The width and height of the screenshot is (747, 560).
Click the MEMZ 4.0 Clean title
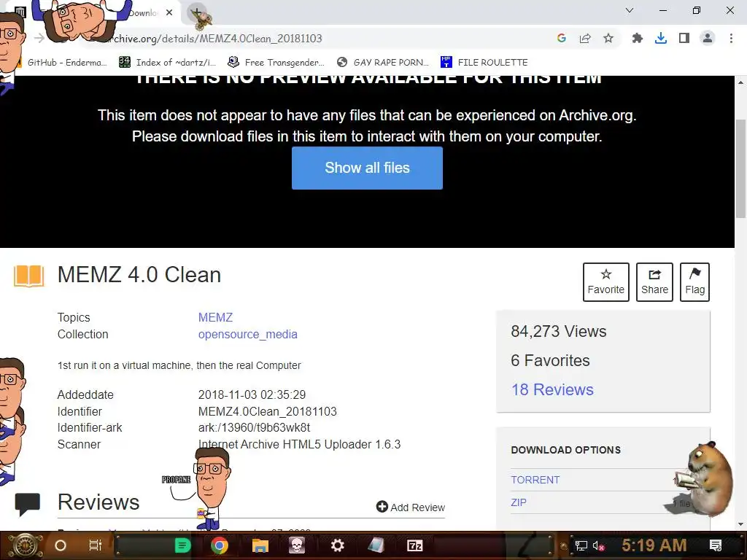139,275
